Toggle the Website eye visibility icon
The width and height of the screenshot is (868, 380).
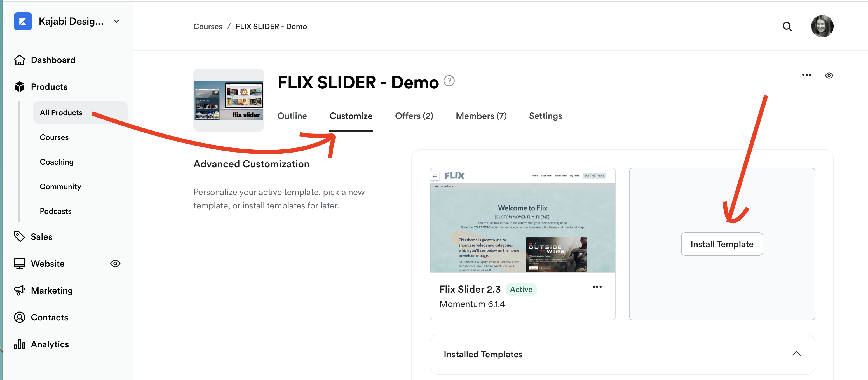pos(115,263)
